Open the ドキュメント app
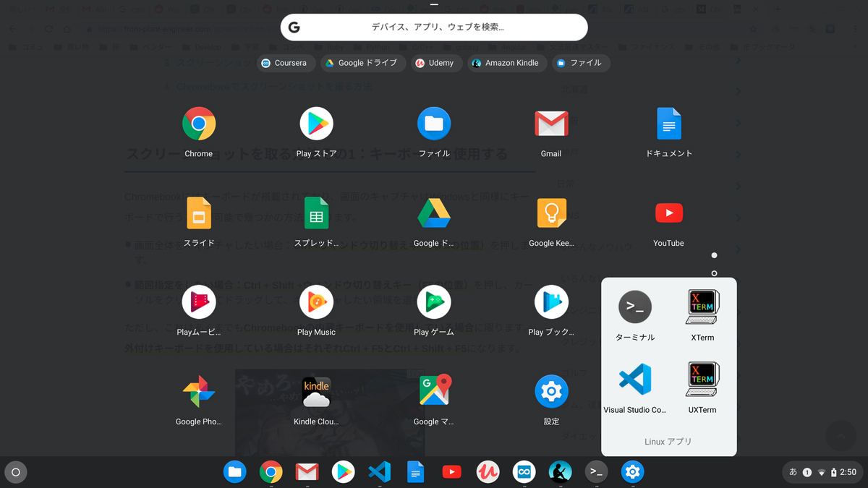Image resolution: width=868 pixels, height=488 pixels. [x=668, y=124]
